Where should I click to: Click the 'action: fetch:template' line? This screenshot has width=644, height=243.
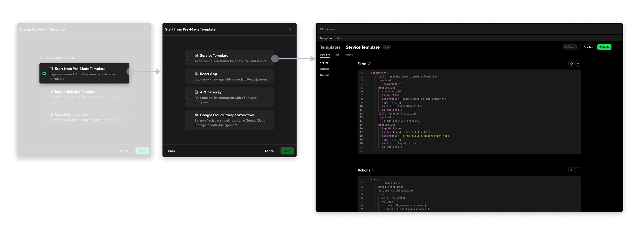pos(395,191)
